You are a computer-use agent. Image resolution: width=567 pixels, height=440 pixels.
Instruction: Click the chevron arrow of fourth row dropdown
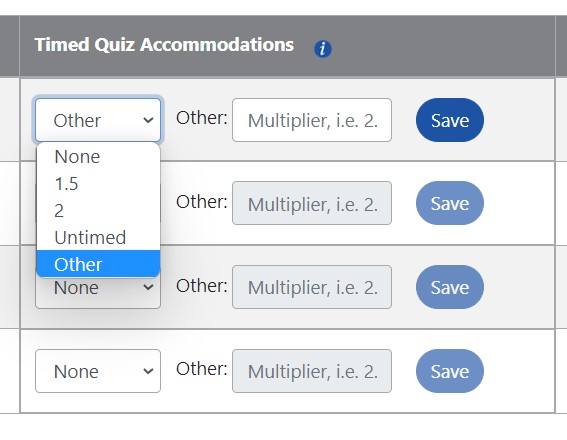point(148,371)
